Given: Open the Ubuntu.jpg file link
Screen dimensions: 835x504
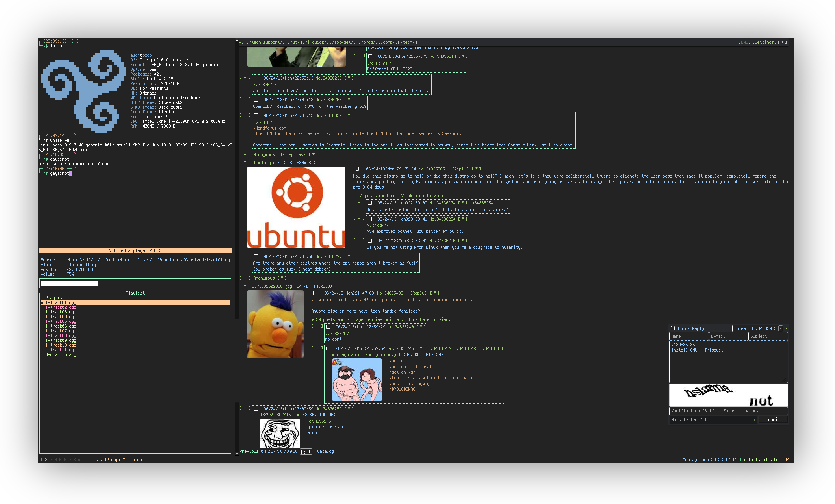Looking at the screenshot, I should click(263, 163).
